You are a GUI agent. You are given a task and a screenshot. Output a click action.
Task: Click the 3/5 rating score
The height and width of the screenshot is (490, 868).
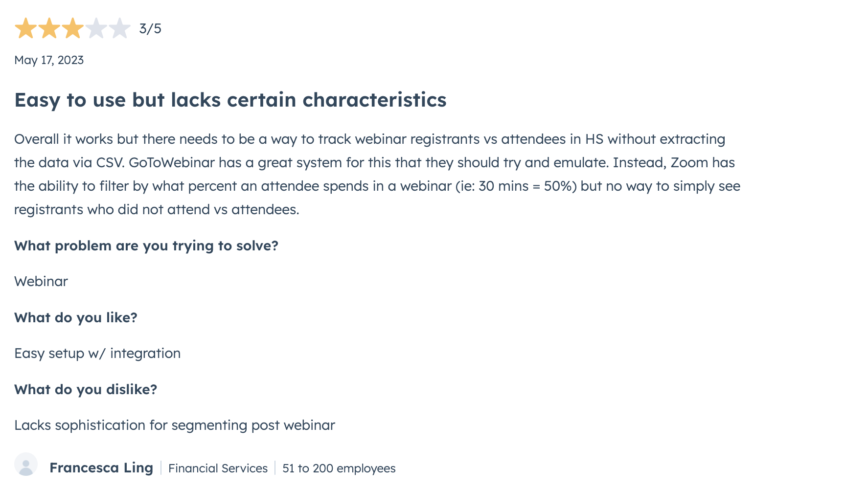[x=150, y=29]
